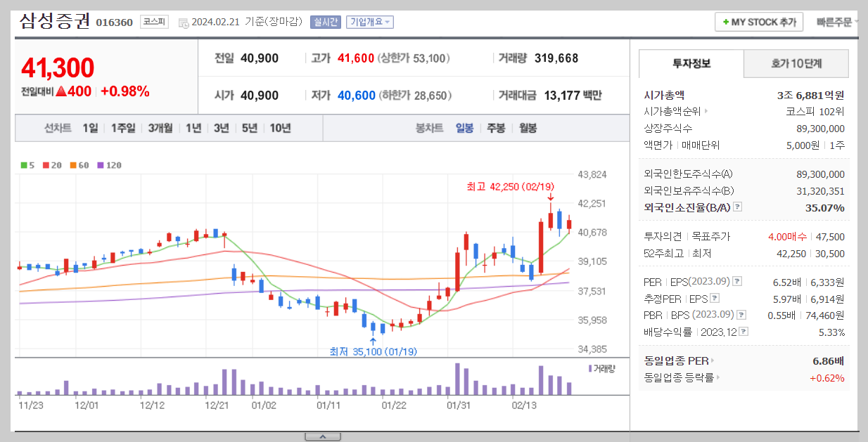
Task: Select the 3년 line chart period
Action: [222, 128]
